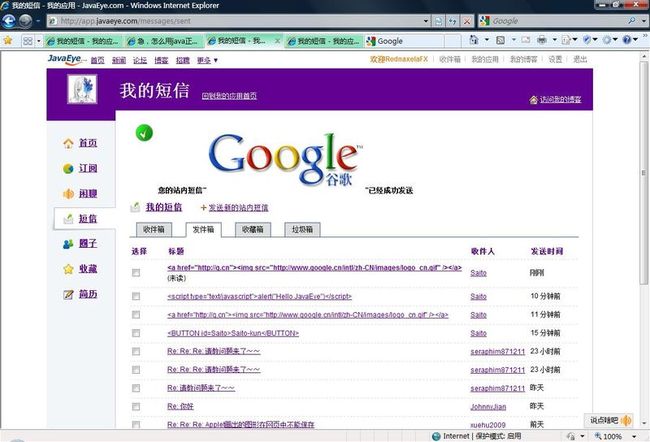
Task: Open 回到我的应用首页 link
Action: 229,96
